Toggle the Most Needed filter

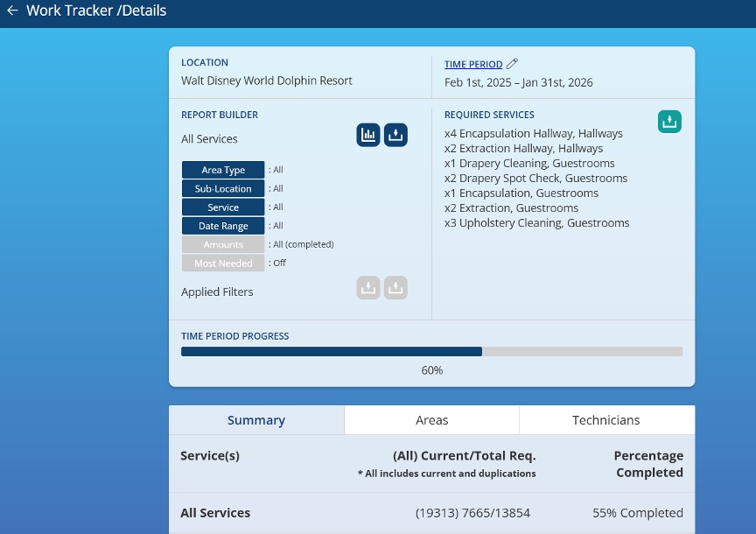pos(223,263)
